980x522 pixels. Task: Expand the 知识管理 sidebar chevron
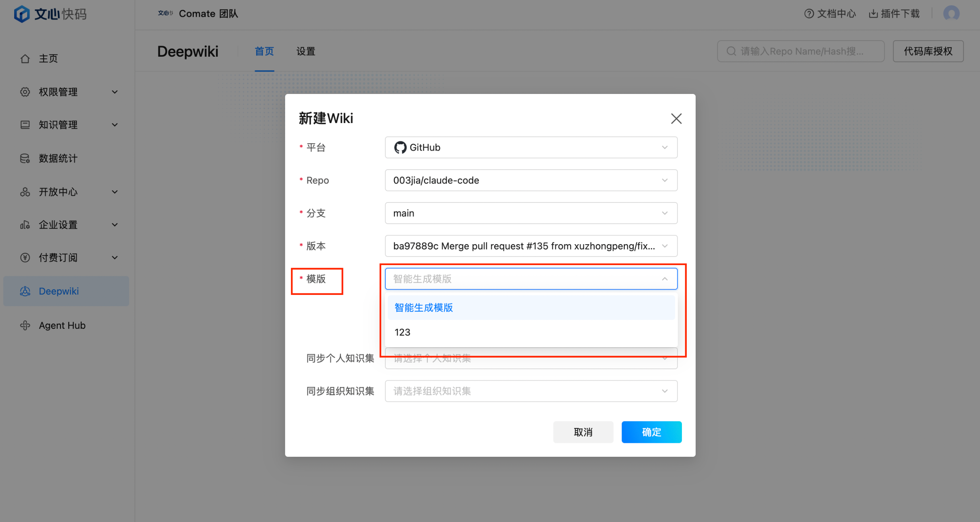click(114, 125)
